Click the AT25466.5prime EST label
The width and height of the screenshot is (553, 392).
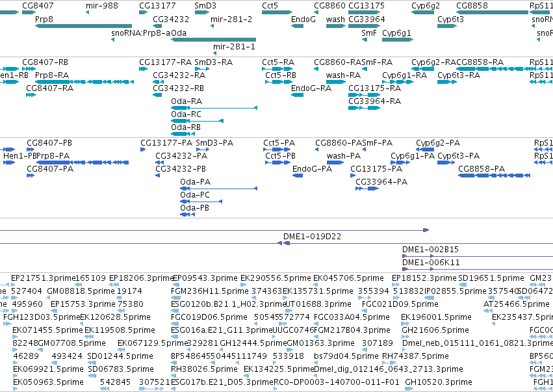click(517, 304)
